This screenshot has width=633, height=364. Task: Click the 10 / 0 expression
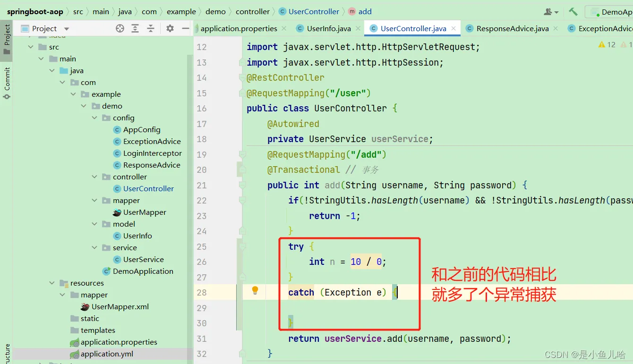tap(366, 262)
